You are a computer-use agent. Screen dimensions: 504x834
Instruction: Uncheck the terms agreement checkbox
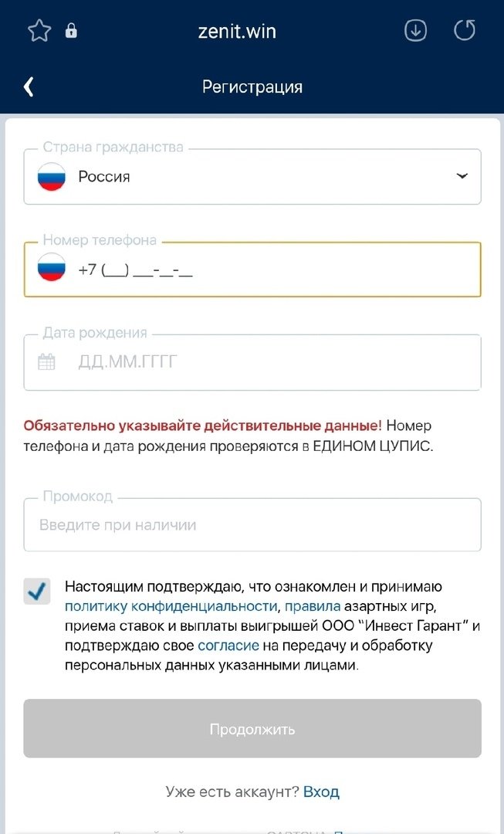click(x=37, y=592)
